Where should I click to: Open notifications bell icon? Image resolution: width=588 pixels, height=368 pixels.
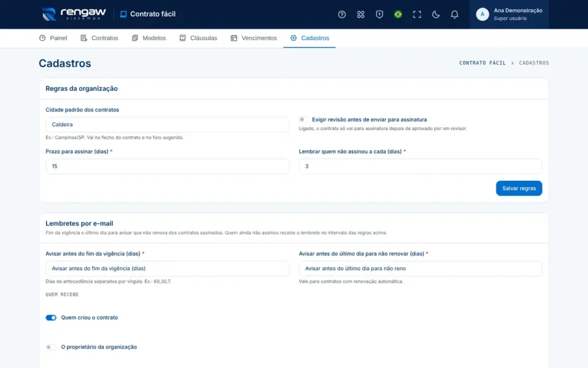click(x=454, y=14)
